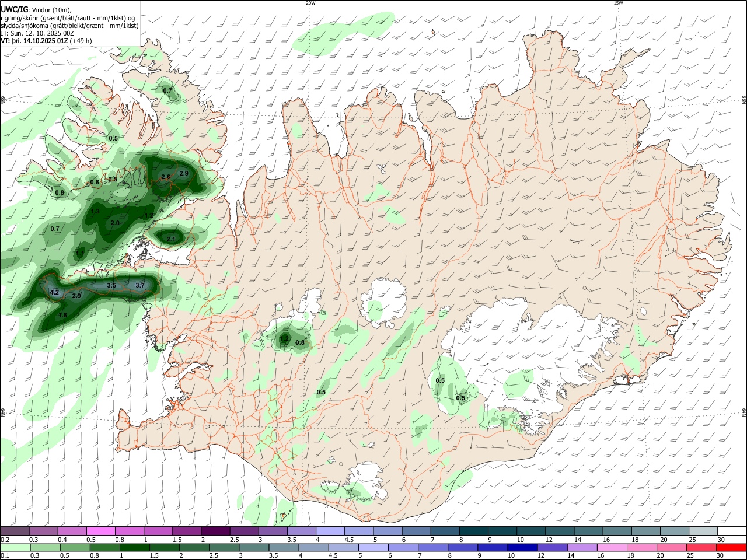Pick the red-pink 25–30 swatch in lower legend row
747x560 pixels.
[702, 548]
